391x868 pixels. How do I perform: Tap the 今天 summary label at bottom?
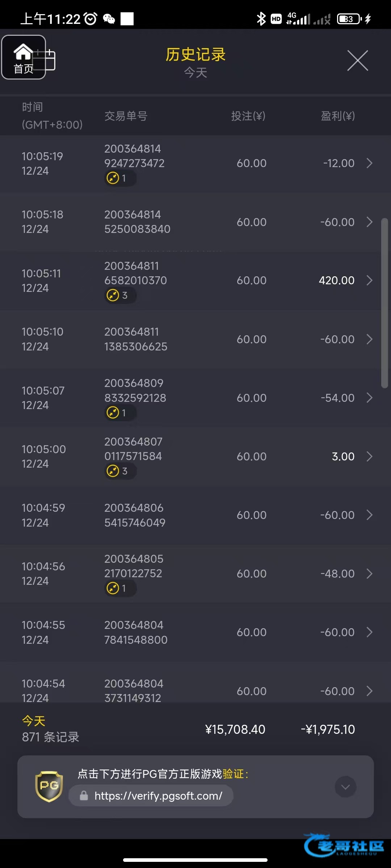tap(34, 721)
